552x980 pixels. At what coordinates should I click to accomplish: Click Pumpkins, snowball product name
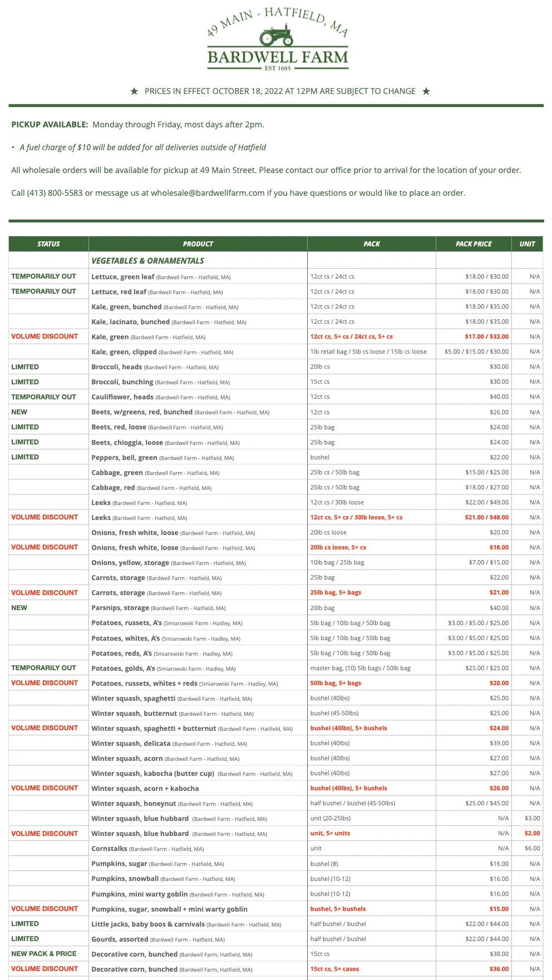[125, 879]
